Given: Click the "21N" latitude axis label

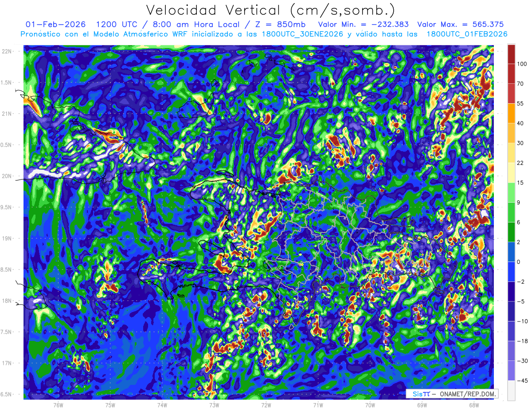Looking at the screenshot, I should coord(6,114).
